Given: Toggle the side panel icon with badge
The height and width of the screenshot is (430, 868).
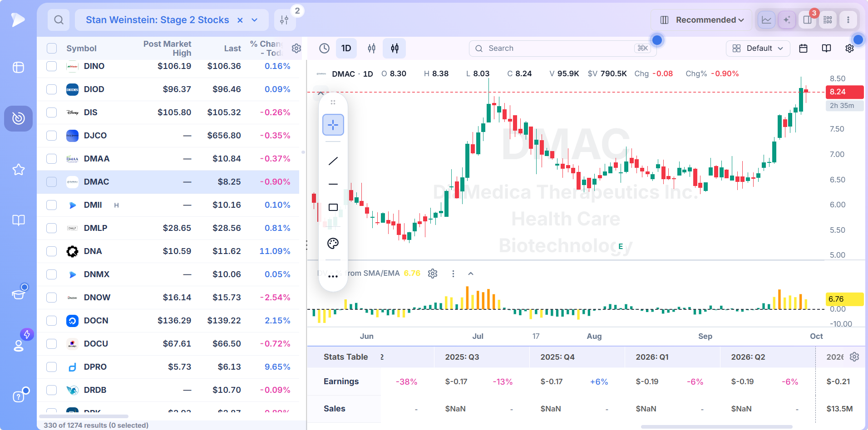Looking at the screenshot, I should coord(807,20).
